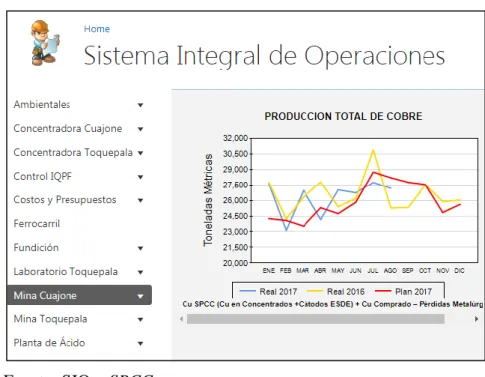Image resolution: width=485 pixels, height=377 pixels.
Task: Open the Fundición menu item
Action: [36, 248]
